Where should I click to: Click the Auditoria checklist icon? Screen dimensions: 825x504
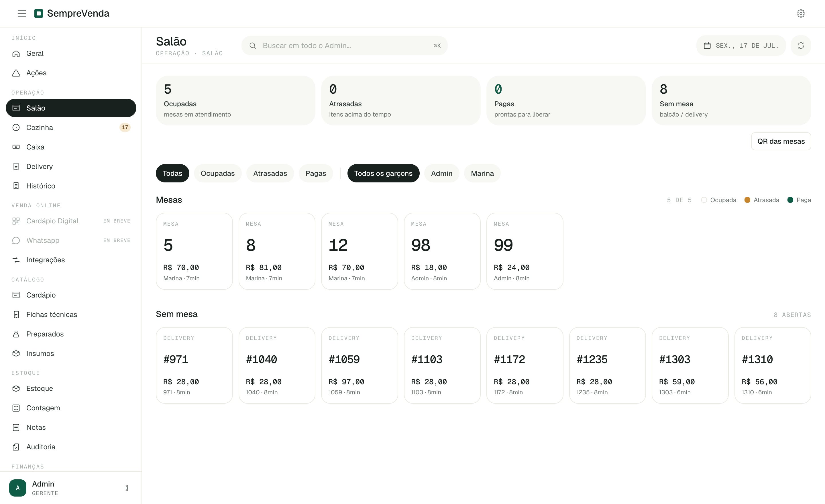coord(16,446)
